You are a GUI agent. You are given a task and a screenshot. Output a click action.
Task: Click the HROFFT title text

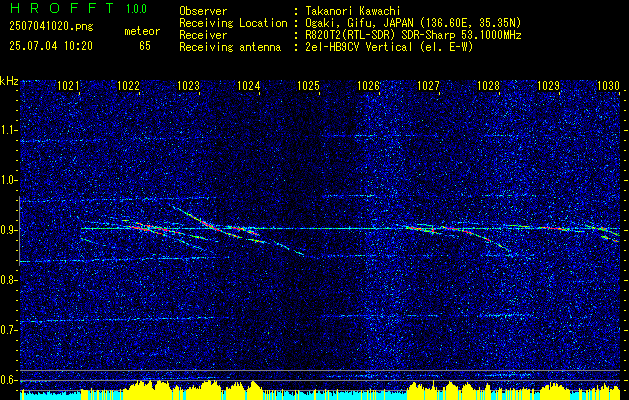coord(62,8)
